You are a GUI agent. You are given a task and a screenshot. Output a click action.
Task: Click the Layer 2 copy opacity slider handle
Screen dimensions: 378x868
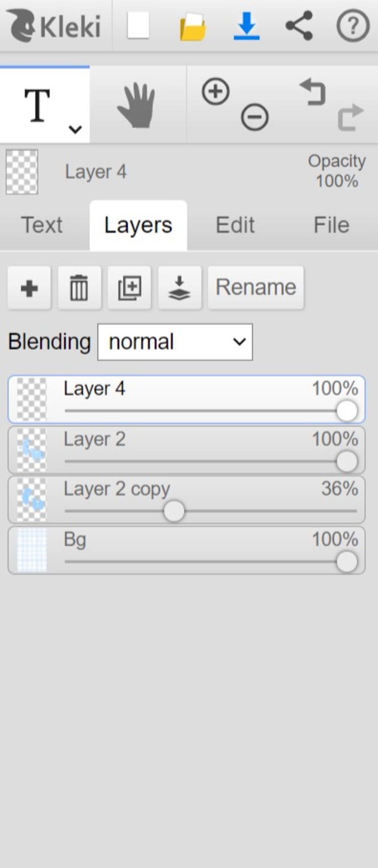coord(174,511)
